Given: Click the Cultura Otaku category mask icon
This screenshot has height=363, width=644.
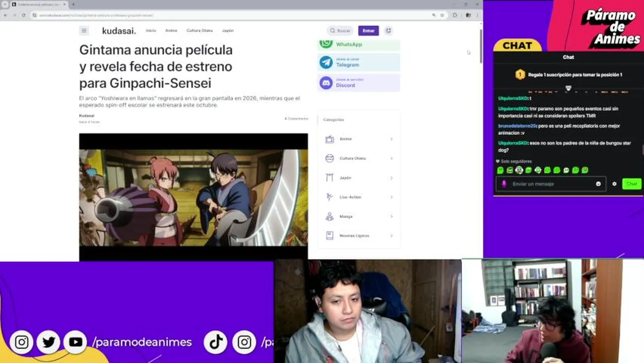Looking at the screenshot, I should (330, 158).
